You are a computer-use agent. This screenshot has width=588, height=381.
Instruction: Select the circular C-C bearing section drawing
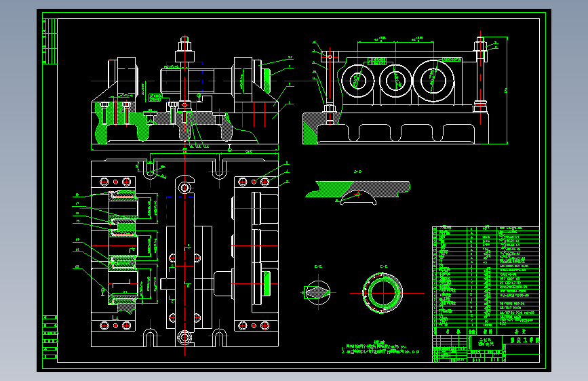(x=383, y=294)
